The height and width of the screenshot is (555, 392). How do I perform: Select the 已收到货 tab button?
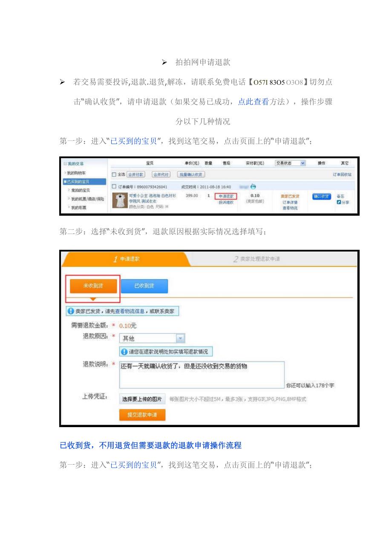click(x=144, y=286)
